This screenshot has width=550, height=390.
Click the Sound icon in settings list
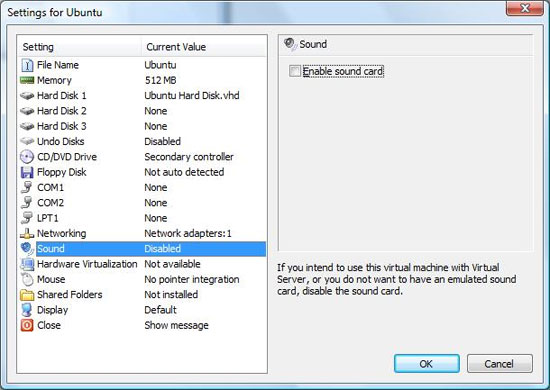click(x=27, y=249)
